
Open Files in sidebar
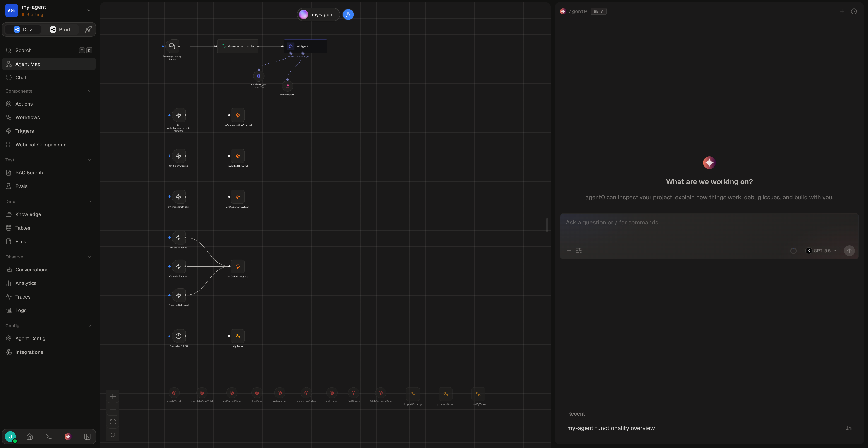coord(49,241)
